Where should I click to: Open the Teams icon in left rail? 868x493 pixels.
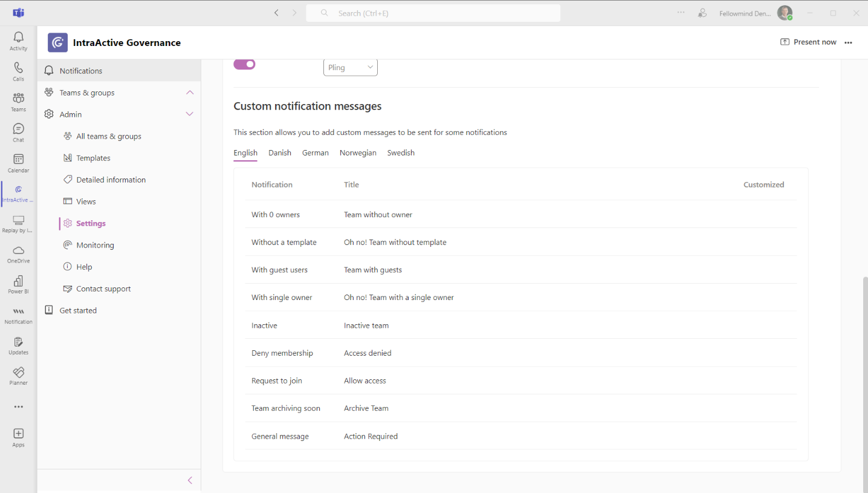(18, 102)
